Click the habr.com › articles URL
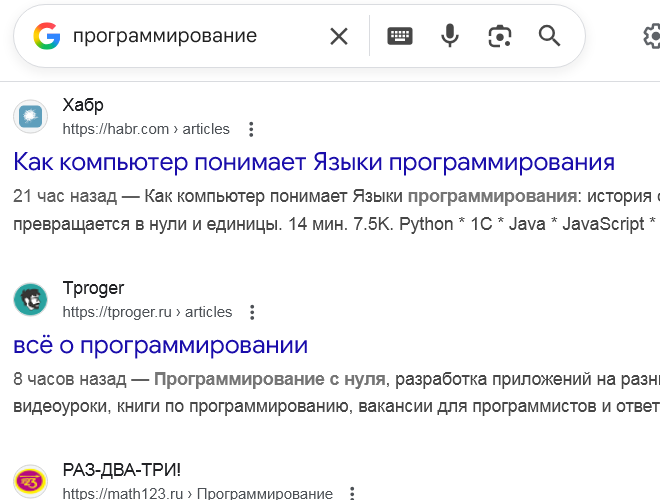 click(146, 129)
